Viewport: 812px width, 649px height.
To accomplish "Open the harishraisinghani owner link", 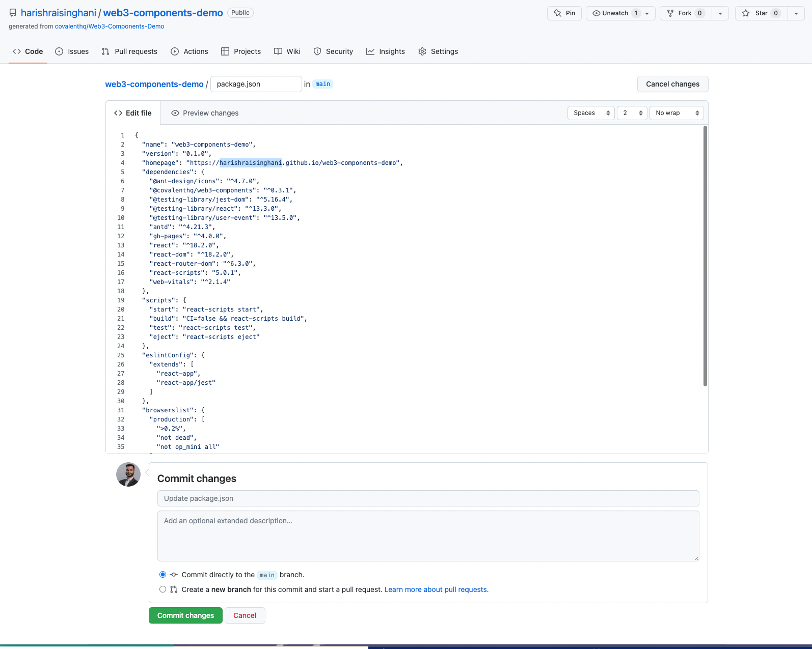I will pos(59,13).
